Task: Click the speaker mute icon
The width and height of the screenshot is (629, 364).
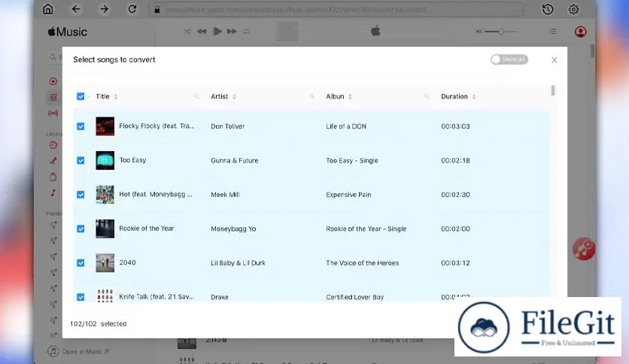Action: tap(479, 32)
